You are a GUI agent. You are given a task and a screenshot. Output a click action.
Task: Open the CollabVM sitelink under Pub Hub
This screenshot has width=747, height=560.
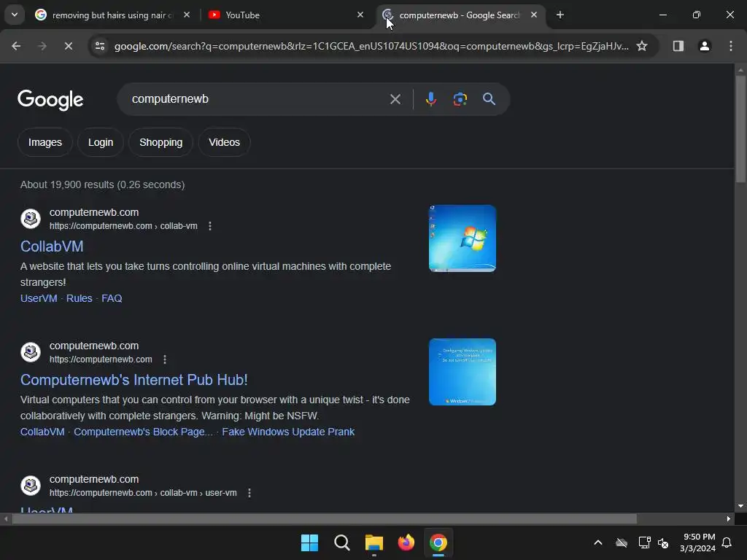42,432
